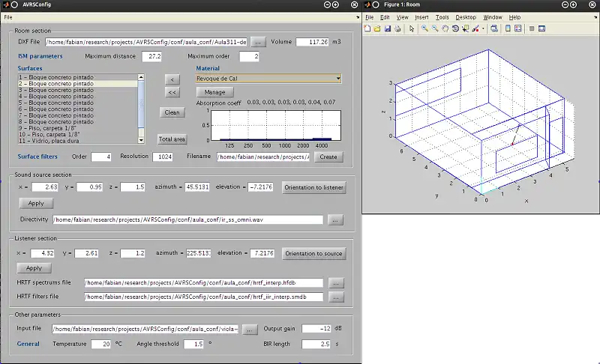Open the Insert menu in Figure window
This screenshot has width=600, height=364.
coord(421,17)
